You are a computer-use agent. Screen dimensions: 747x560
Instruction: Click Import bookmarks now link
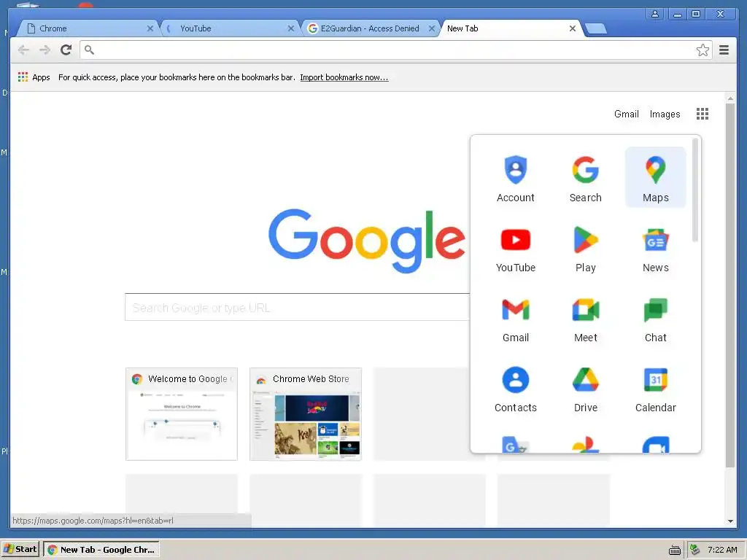point(344,77)
